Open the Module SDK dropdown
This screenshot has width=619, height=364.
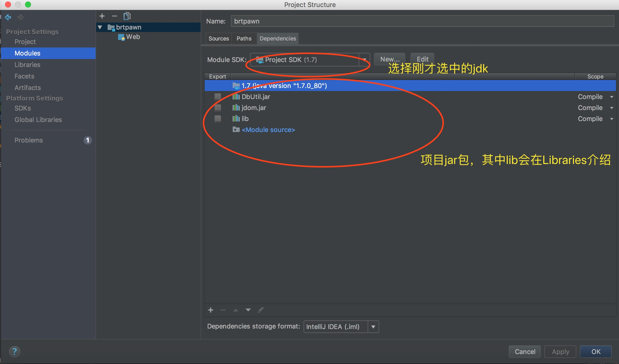click(x=364, y=60)
